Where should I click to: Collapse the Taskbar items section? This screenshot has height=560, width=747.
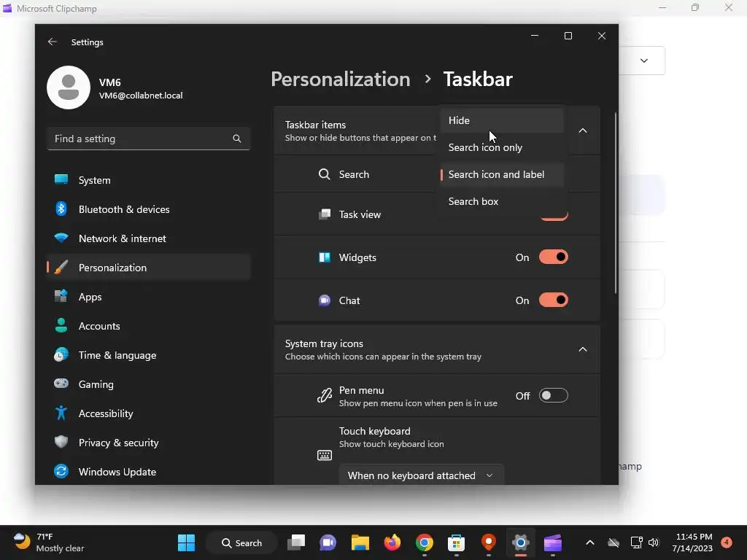coord(583,131)
